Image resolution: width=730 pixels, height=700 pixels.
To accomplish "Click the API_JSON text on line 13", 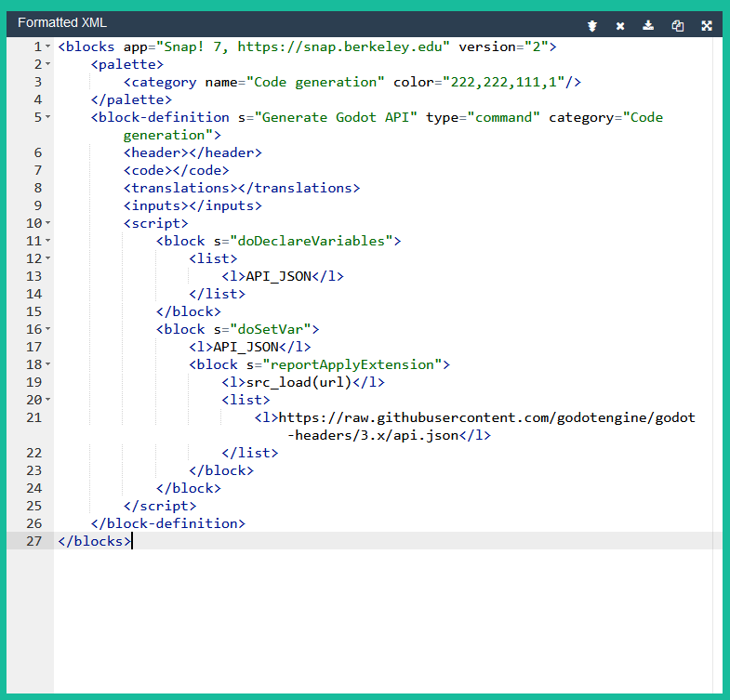I will click(278, 276).
